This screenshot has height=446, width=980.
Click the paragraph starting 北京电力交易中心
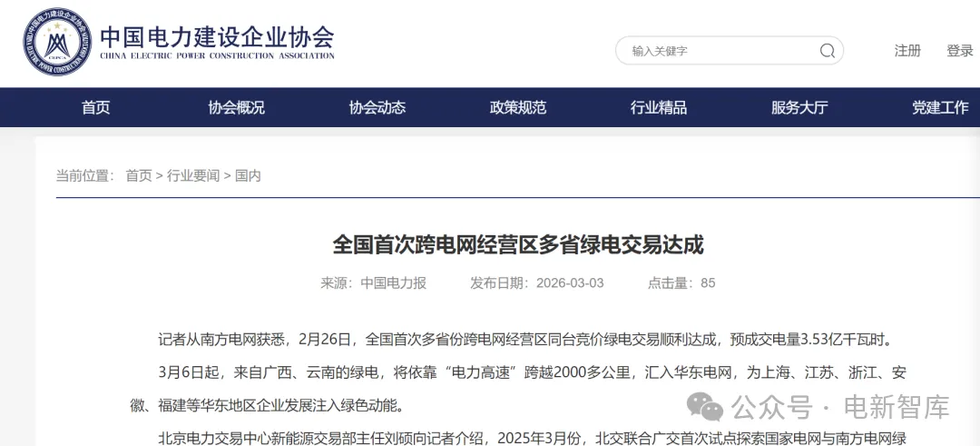[533, 437]
